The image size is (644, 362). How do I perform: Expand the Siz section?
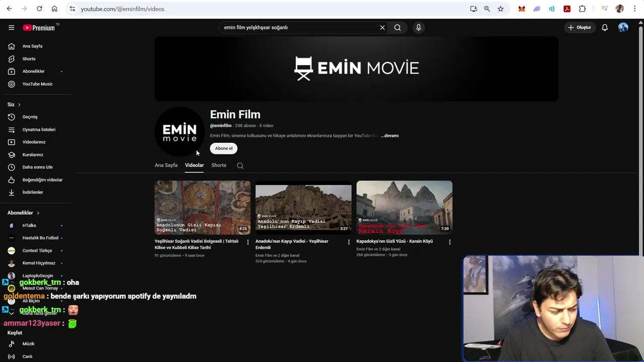[14, 105]
